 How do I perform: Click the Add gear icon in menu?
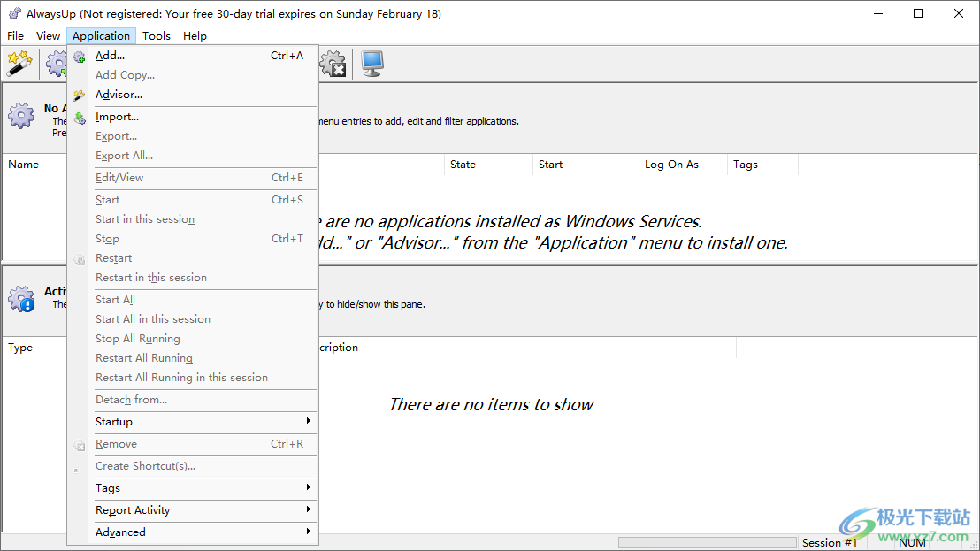[x=80, y=57]
